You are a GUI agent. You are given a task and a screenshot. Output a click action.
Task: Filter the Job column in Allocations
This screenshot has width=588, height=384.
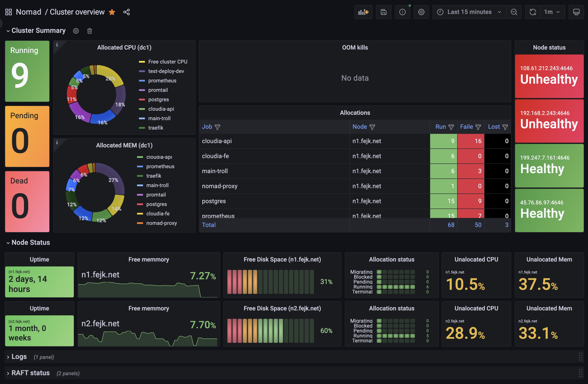pos(217,127)
